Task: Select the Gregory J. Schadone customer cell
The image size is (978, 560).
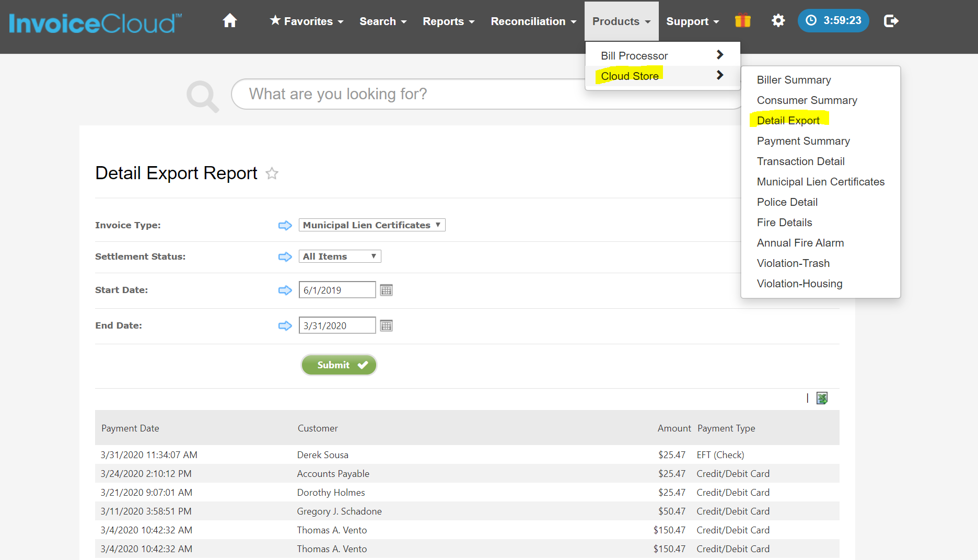Action: (339, 511)
